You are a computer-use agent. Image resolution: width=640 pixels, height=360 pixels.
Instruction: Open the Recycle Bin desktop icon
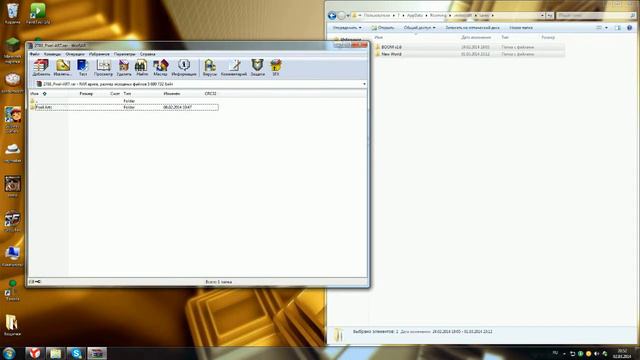[13, 13]
